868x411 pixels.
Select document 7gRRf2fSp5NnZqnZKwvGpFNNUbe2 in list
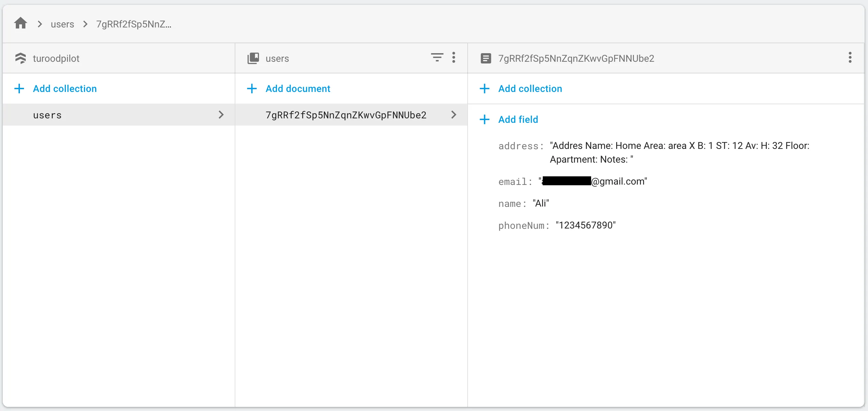(x=345, y=115)
